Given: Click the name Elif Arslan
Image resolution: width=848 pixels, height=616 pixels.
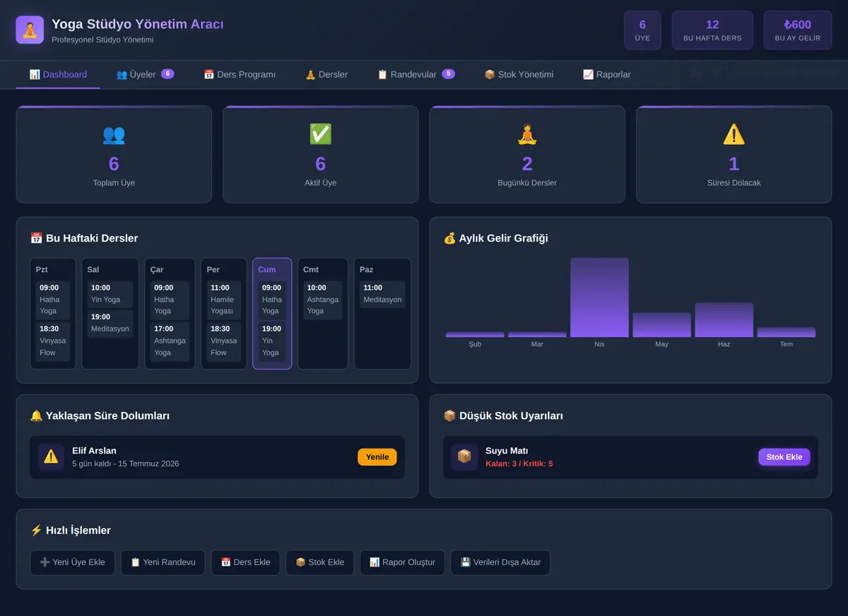Looking at the screenshot, I should pos(94,451).
